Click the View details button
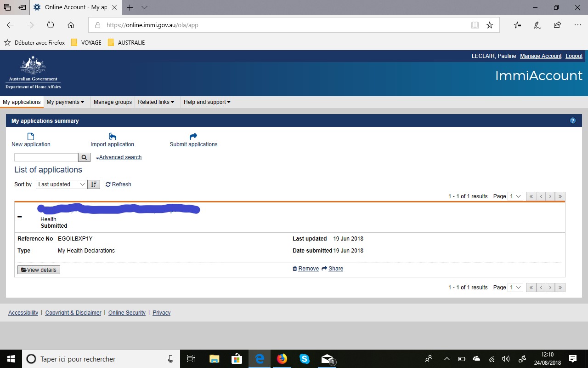 pos(39,270)
